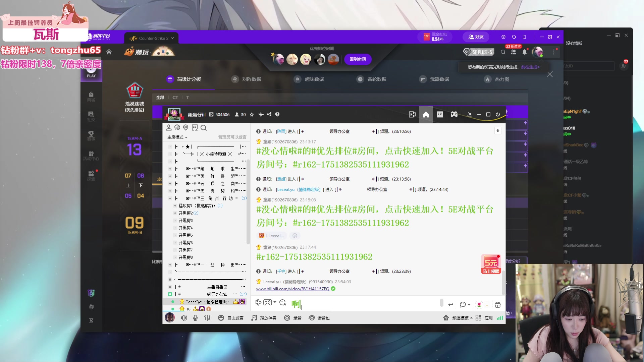Click the download-arrow icon in YY header
Viewport: 644px width, 362px height.
(470, 115)
